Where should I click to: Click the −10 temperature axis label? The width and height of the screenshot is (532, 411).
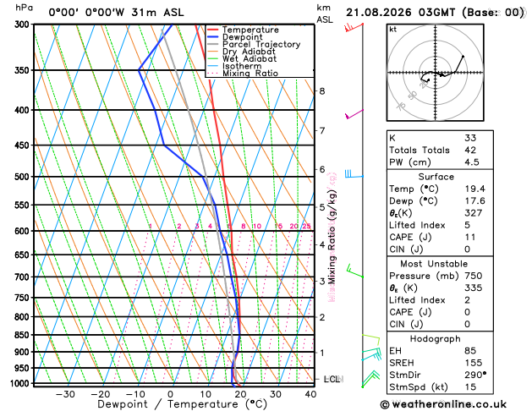(135, 394)
